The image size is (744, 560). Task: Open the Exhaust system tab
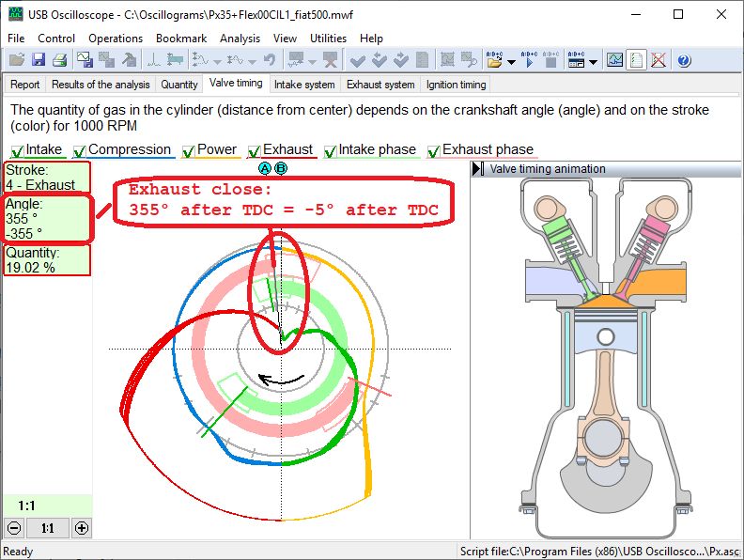point(380,85)
